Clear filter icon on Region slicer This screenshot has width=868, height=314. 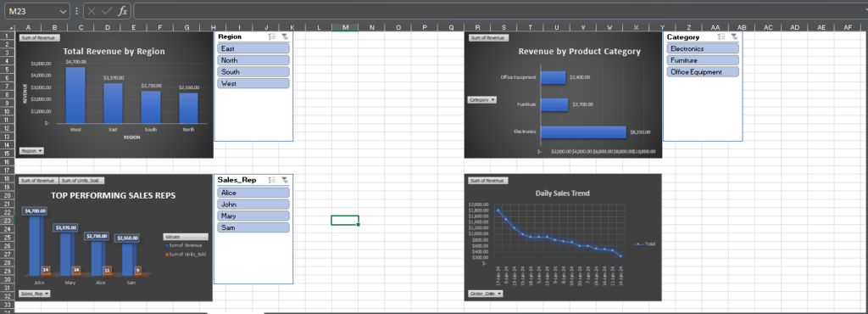tap(285, 36)
